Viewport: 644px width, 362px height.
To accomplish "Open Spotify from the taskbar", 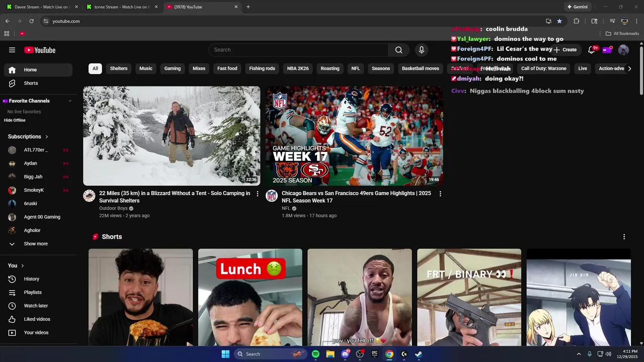I will tap(315, 354).
